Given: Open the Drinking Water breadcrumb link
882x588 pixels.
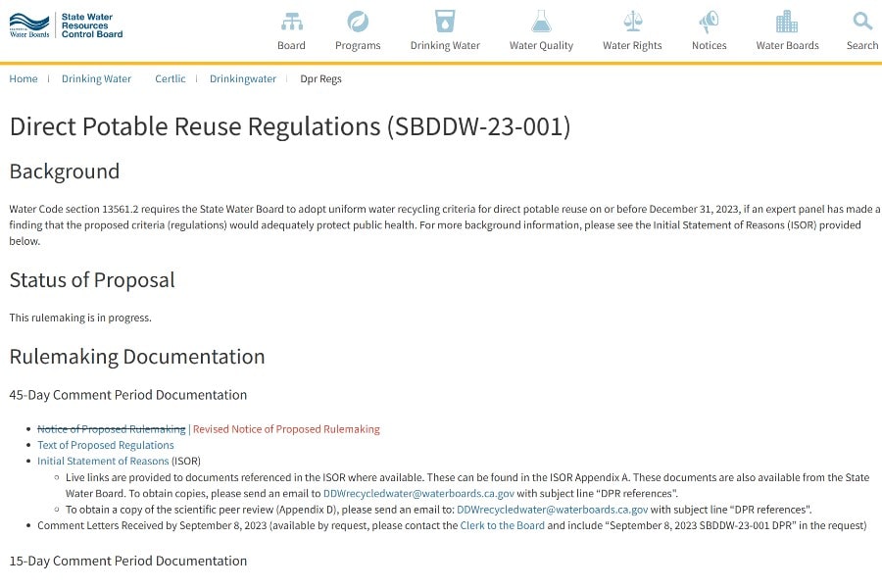Looking at the screenshot, I should pos(96,79).
